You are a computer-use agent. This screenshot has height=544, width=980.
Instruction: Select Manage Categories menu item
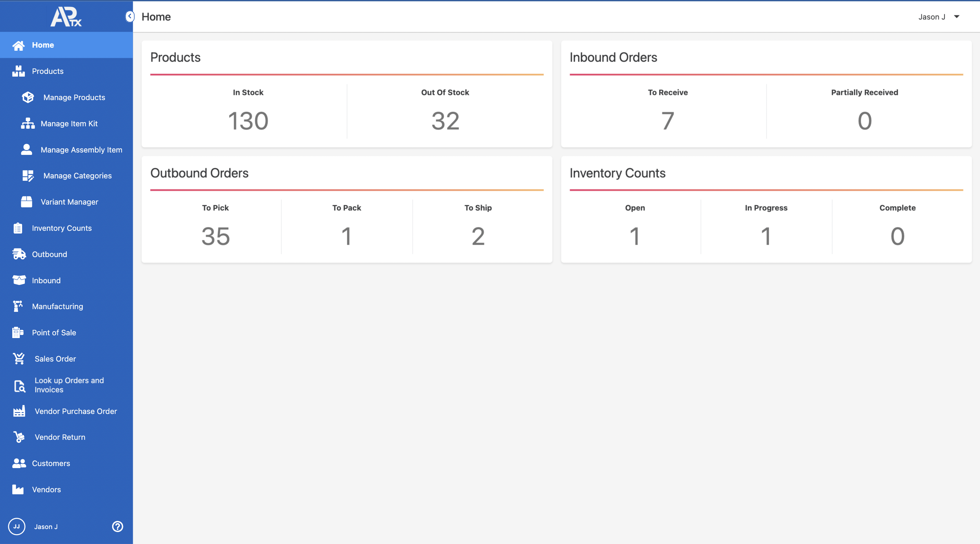click(x=77, y=176)
